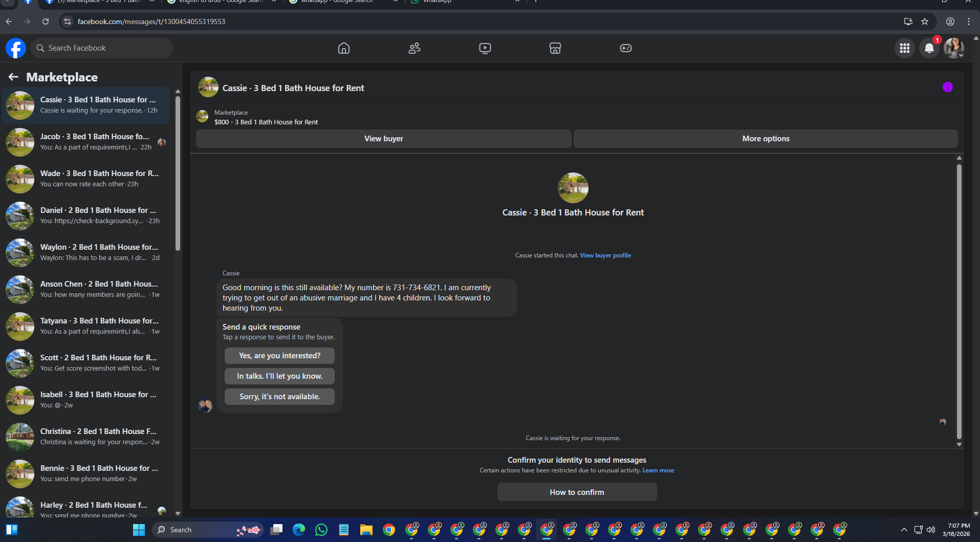Click the address bar URL
Viewport: 980px width, 542px height.
pos(151,21)
